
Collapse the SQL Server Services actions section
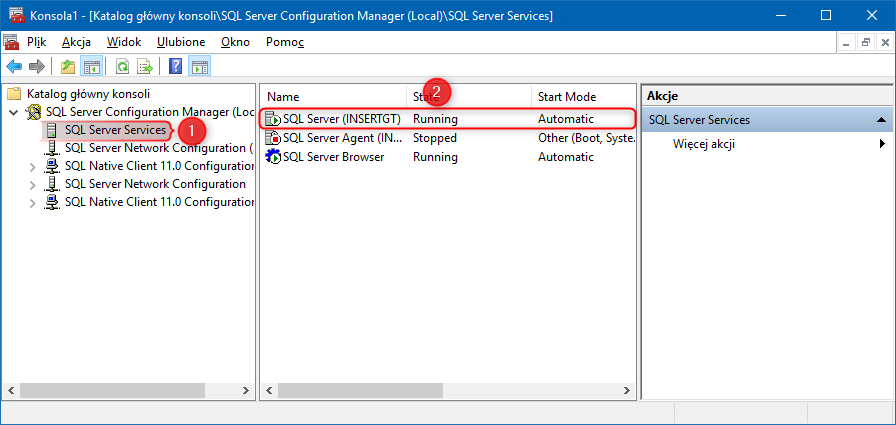pyautogui.click(x=881, y=120)
